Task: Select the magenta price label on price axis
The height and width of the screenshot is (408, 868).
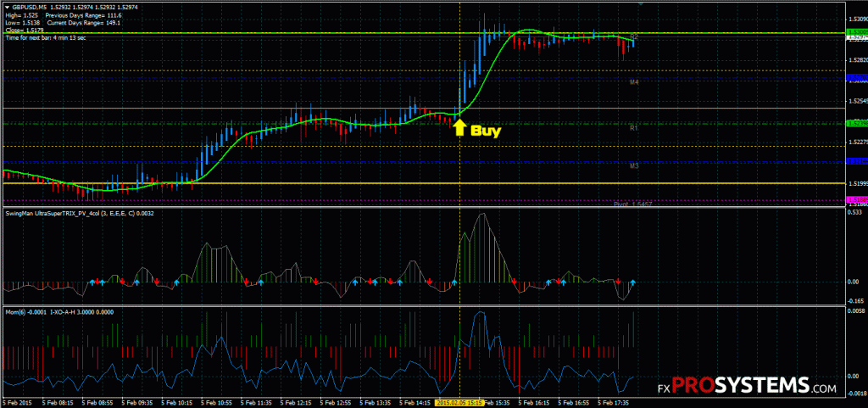Action: point(856,199)
